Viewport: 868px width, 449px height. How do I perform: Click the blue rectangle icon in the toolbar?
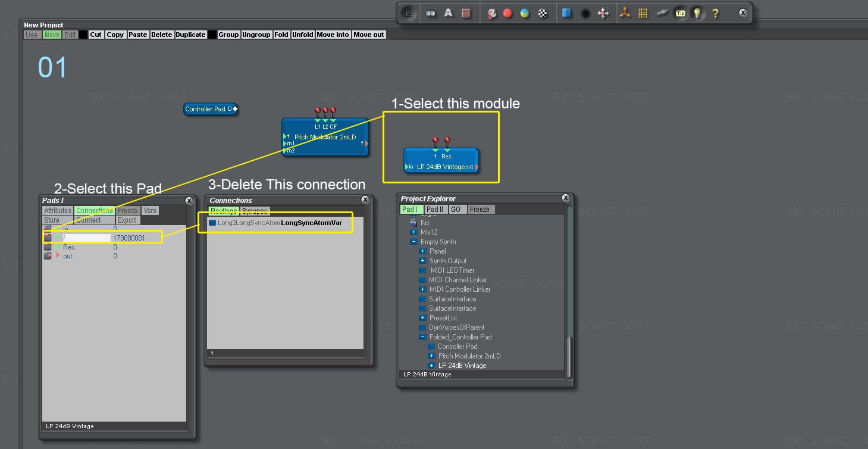pyautogui.click(x=566, y=13)
